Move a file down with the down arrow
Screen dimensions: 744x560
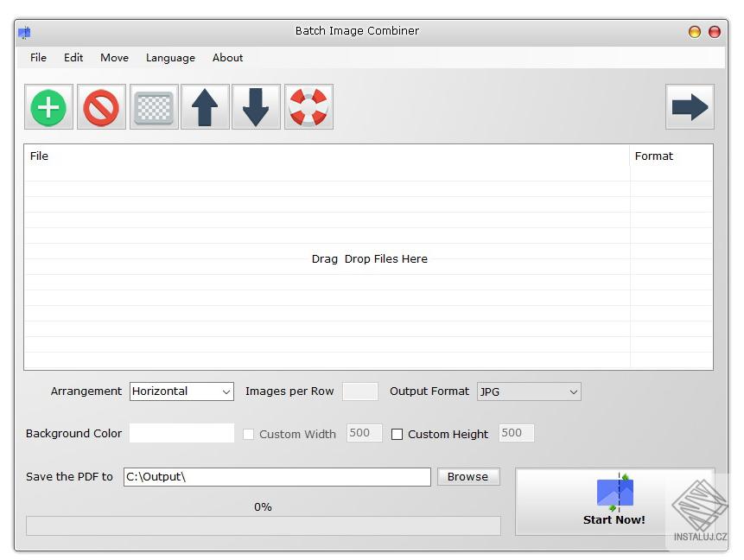tap(257, 106)
